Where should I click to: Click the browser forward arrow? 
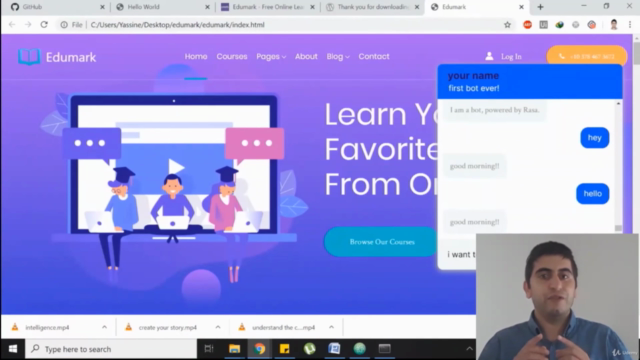click(28, 24)
